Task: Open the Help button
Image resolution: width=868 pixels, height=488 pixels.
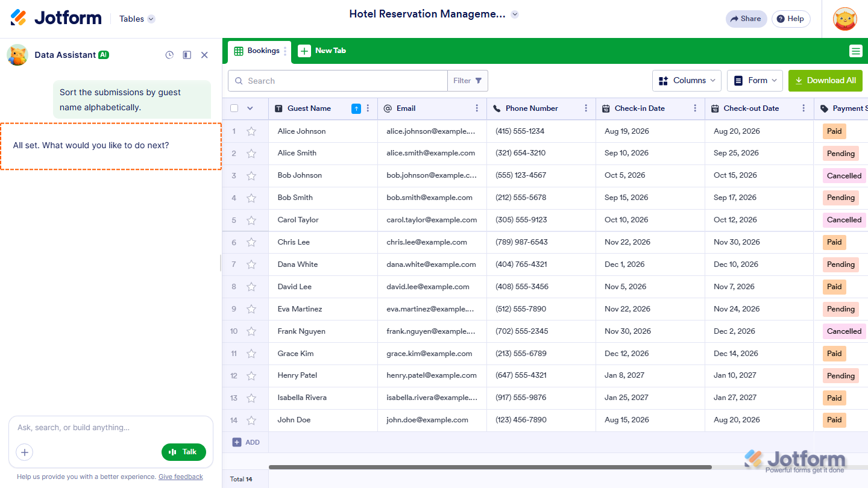Action: [791, 19]
